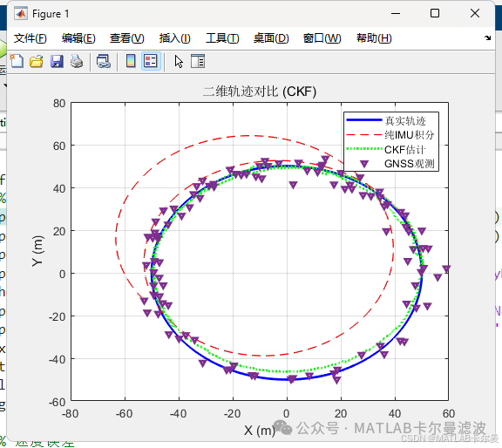This screenshot has width=502, height=448.
Task: Click the Link Plot toolbar icon
Action: 104,61
